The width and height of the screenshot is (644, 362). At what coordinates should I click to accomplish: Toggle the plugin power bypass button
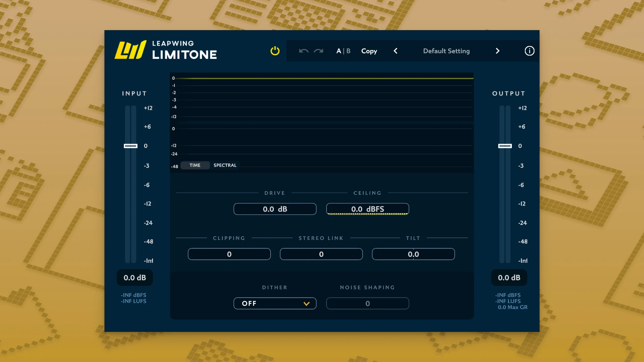point(275,51)
